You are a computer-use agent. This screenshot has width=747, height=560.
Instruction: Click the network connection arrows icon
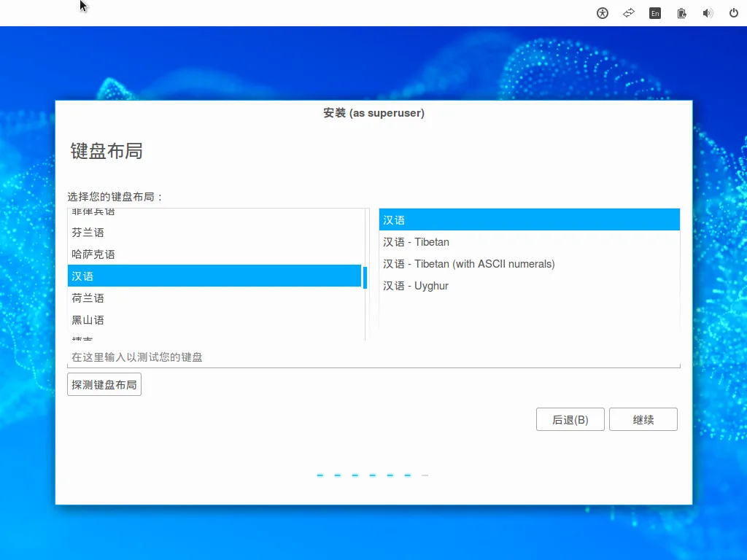coord(628,13)
